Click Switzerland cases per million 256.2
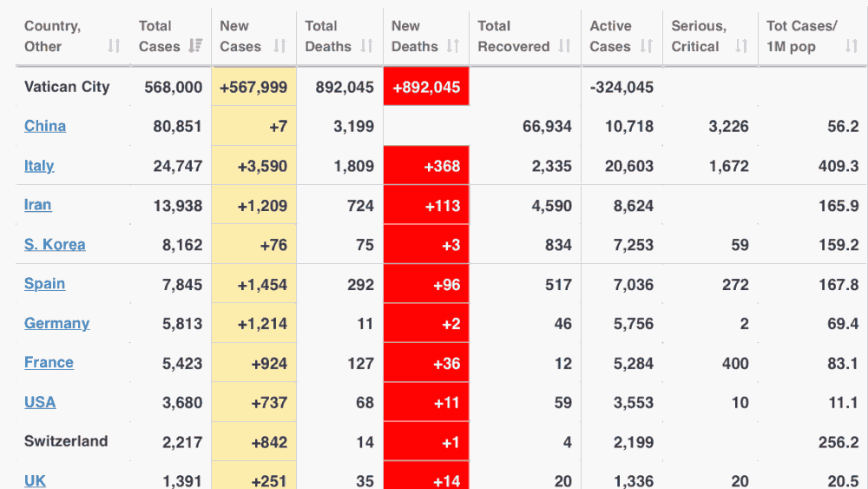Viewport: 868px width, 489px height. pos(838,442)
